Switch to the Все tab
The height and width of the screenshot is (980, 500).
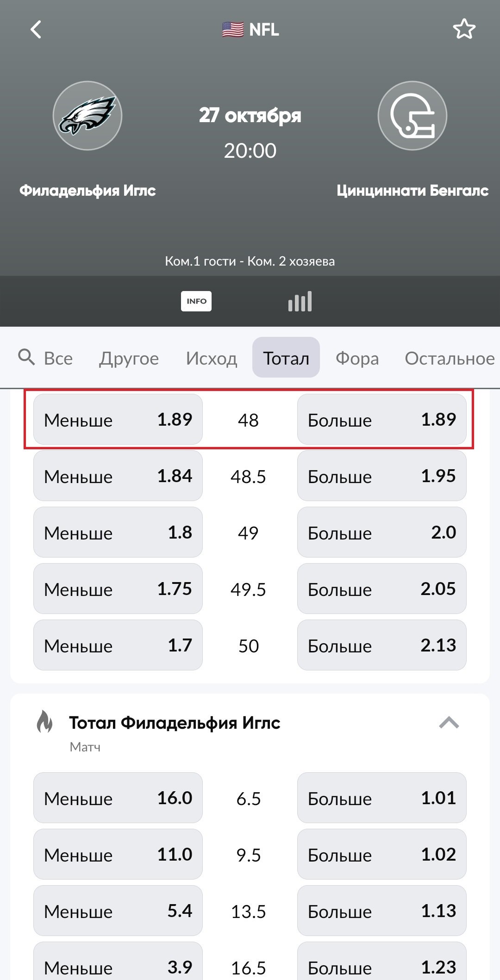[x=58, y=359]
